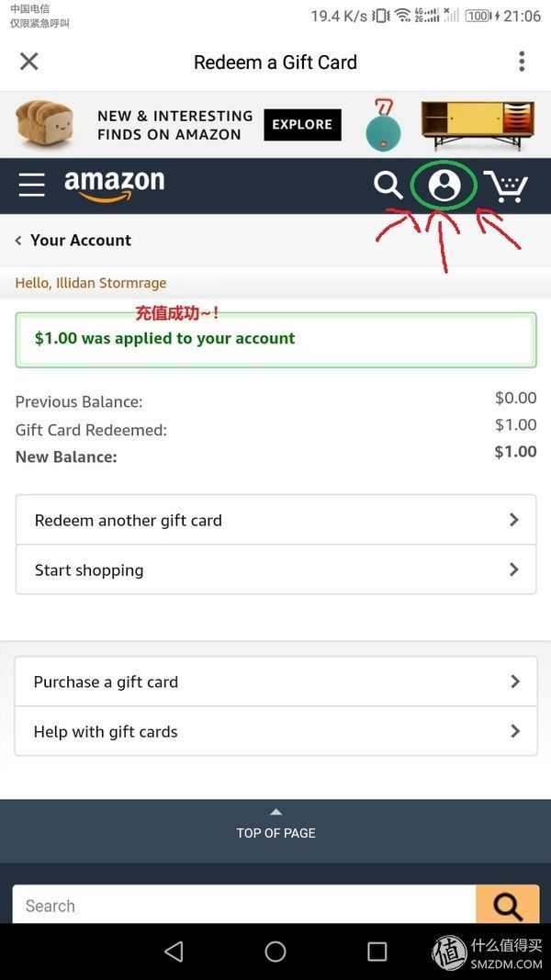551x980 pixels.
Task: Click the EXPLORE banner button
Action: pyautogui.click(x=302, y=125)
